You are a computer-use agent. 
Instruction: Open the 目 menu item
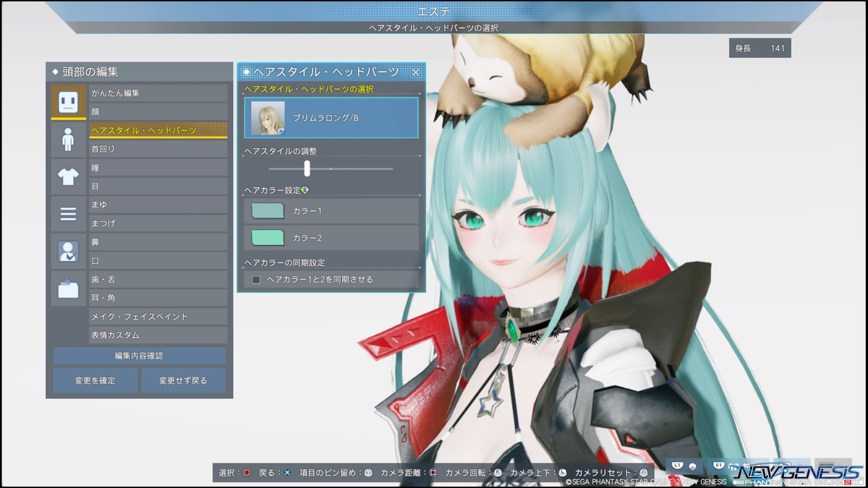(x=158, y=187)
